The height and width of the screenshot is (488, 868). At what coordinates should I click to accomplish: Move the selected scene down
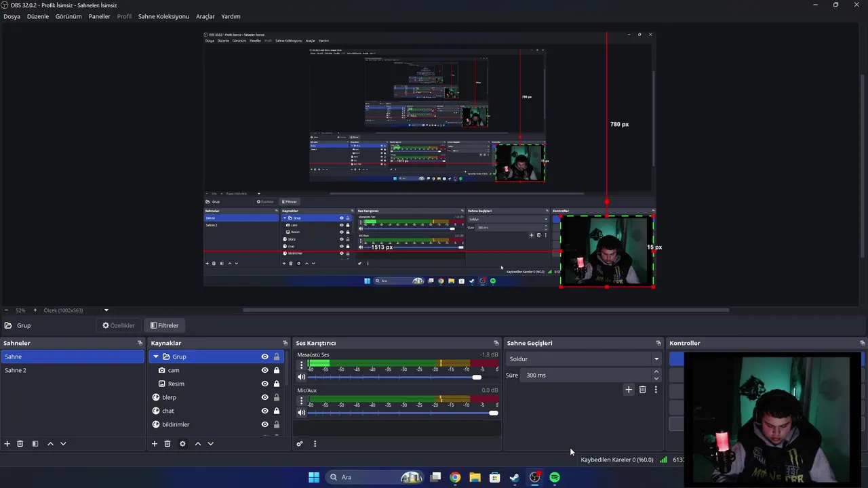pos(63,444)
